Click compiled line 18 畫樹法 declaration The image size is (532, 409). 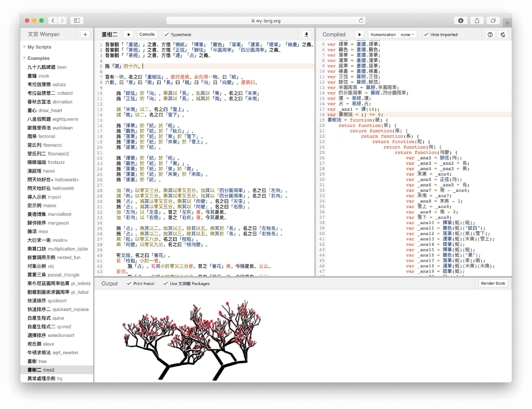[419, 114]
